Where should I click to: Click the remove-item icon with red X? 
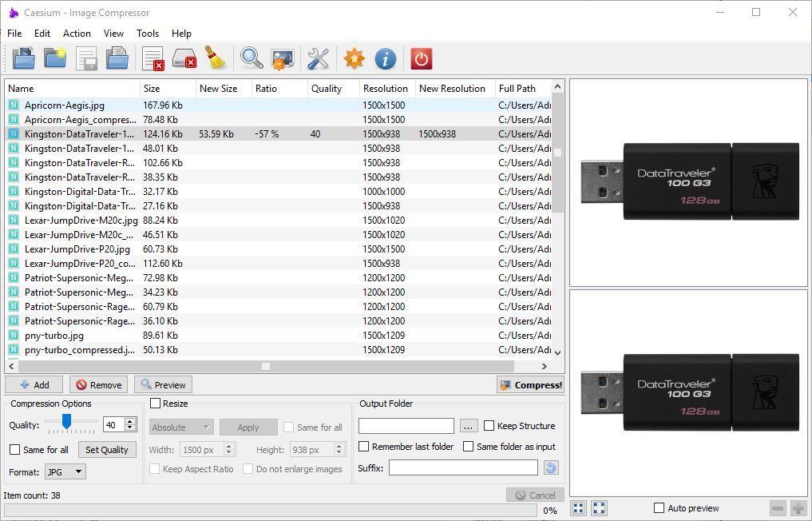coord(152,58)
